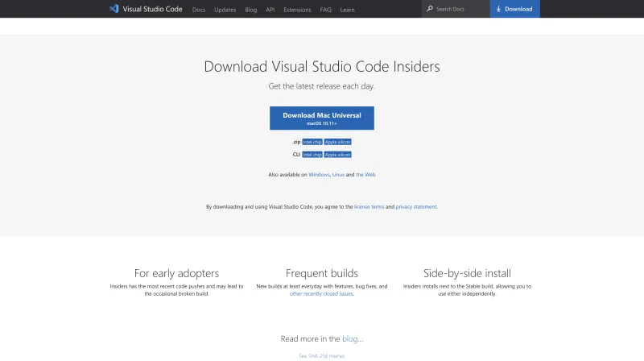
Task: Click the Visual Studio Code title text
Action: pyautogui.click(x=152, y=9)
